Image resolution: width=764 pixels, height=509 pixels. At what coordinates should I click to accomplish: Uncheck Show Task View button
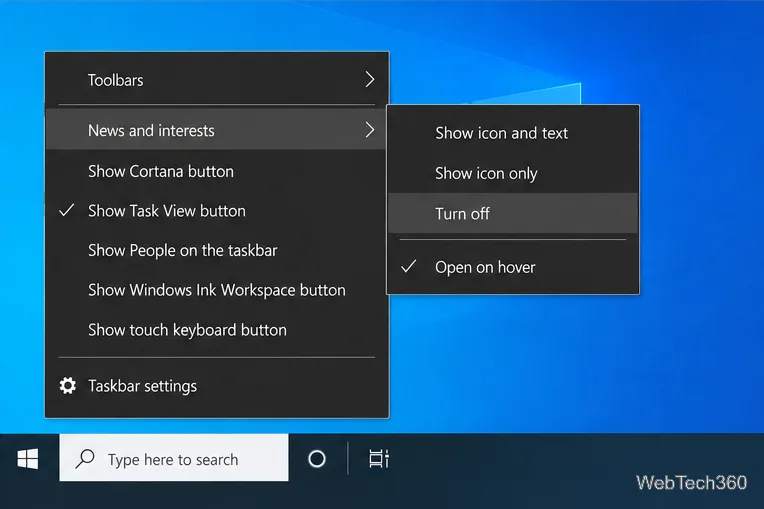tap(217, 211)
